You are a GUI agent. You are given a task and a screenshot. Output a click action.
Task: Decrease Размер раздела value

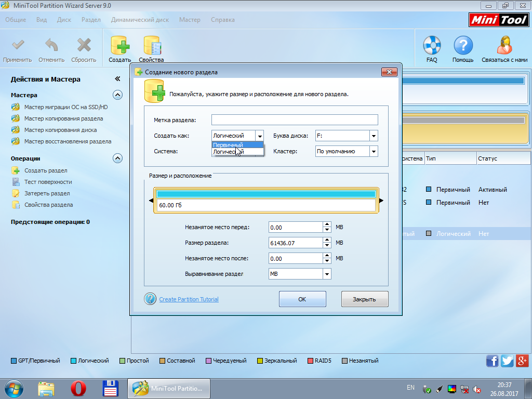pyautogui.click(x=327, y=245)
